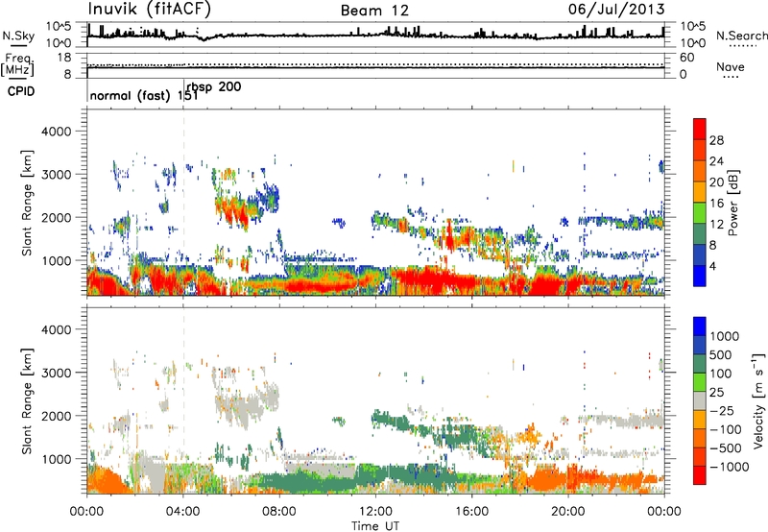Click the 'Beam 12' heading
Screen dimensions: 768x532
374,11
